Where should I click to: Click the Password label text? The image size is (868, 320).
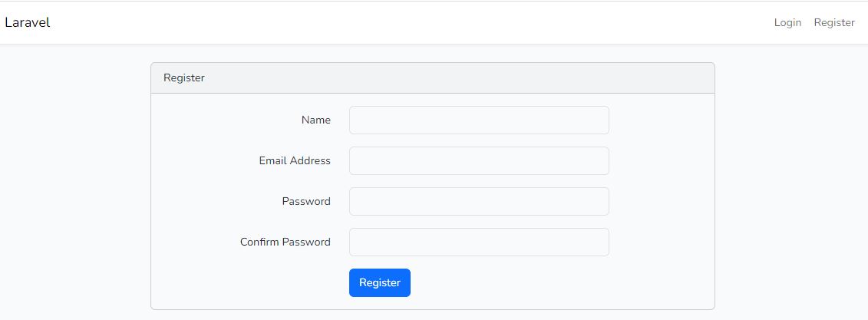306,202
